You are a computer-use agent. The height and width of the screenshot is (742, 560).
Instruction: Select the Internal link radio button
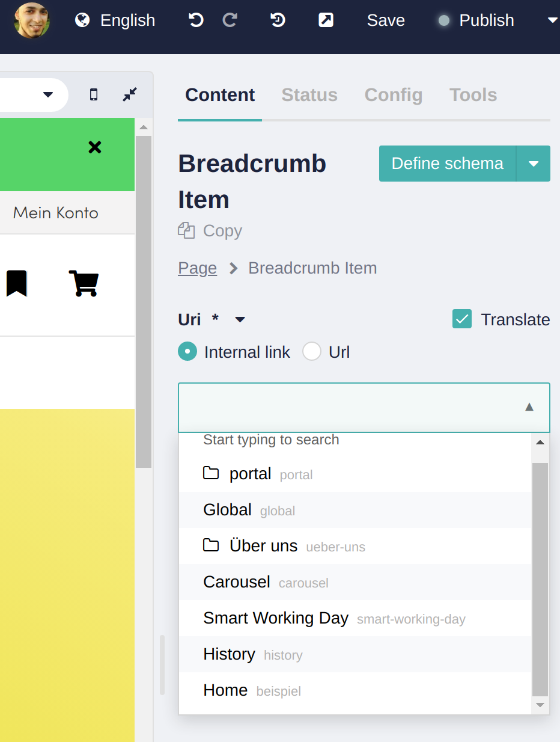[187, 351]
